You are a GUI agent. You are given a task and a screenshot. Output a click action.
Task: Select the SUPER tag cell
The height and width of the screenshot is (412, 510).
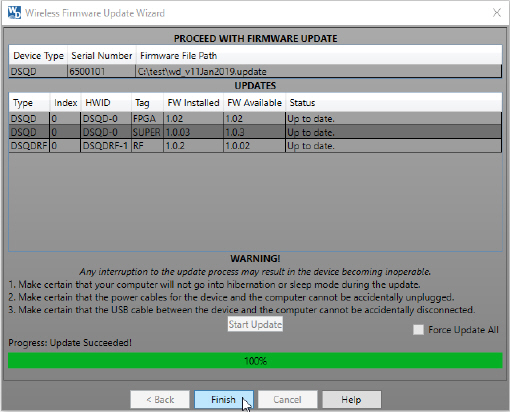tap(147, 132)
